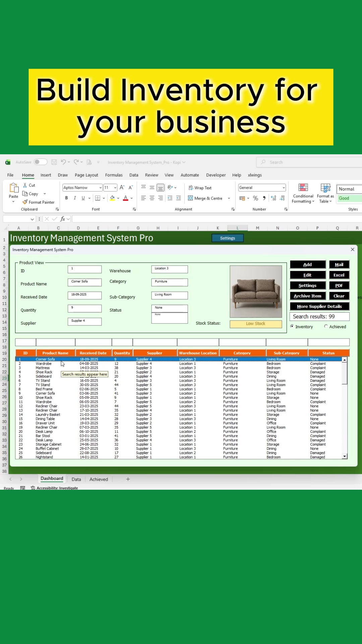Image resolution: width=362 pixels, height=644 pixels.
Task: Click the Cut scissors icon
Action: [25, 185]
